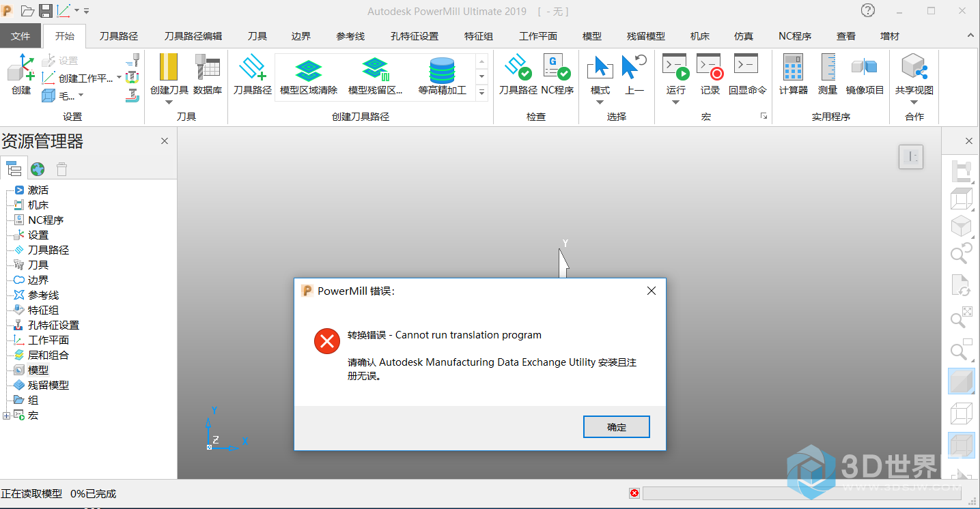This screenshot has width=980, height=509.
Task: Open the 仿真 ribbon tab
Action: [744, 36]
